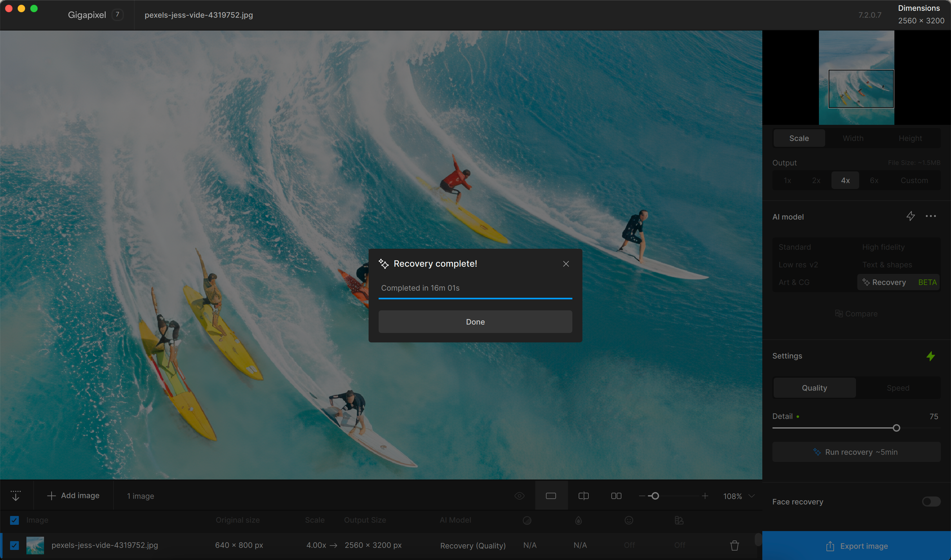This screenshot has width=951, height=560.
Task: Switch to the Width tab
Action: coord(853,138)
